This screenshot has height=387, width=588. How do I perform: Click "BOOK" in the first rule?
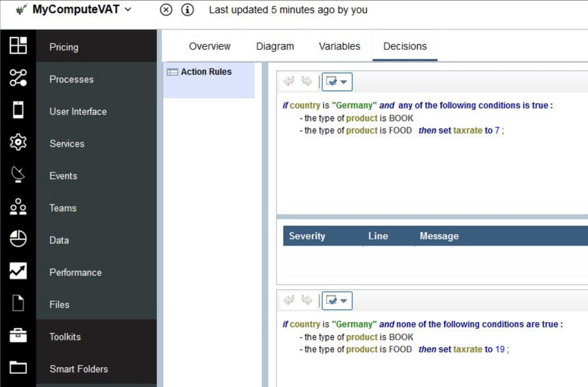401,118
